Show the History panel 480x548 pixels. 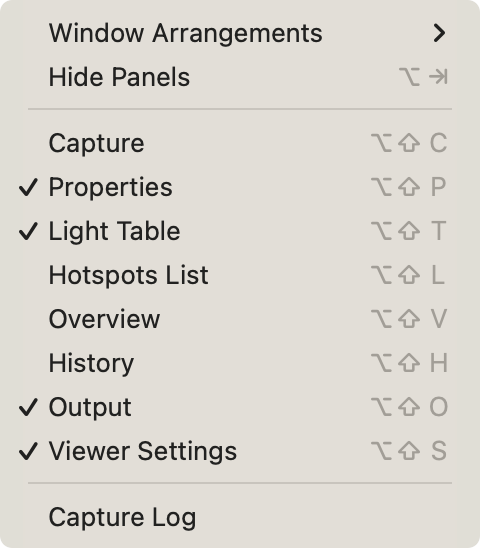tap(240, 363)
